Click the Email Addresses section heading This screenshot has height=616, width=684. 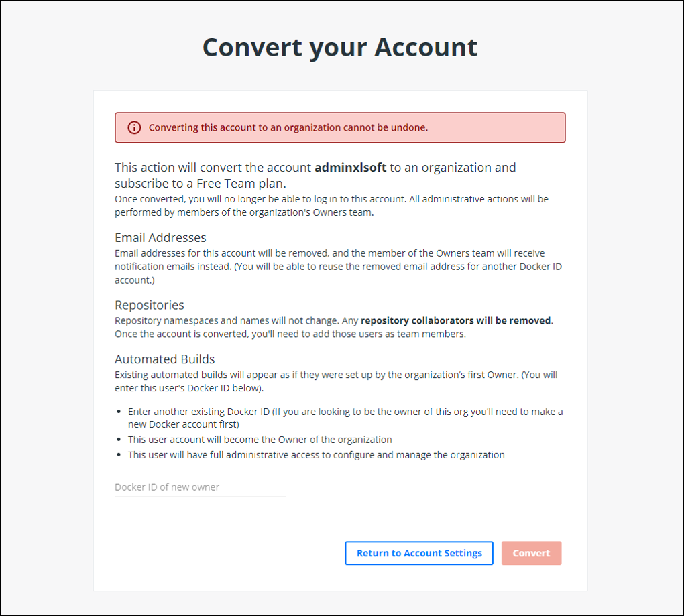(x=160, y=237)
